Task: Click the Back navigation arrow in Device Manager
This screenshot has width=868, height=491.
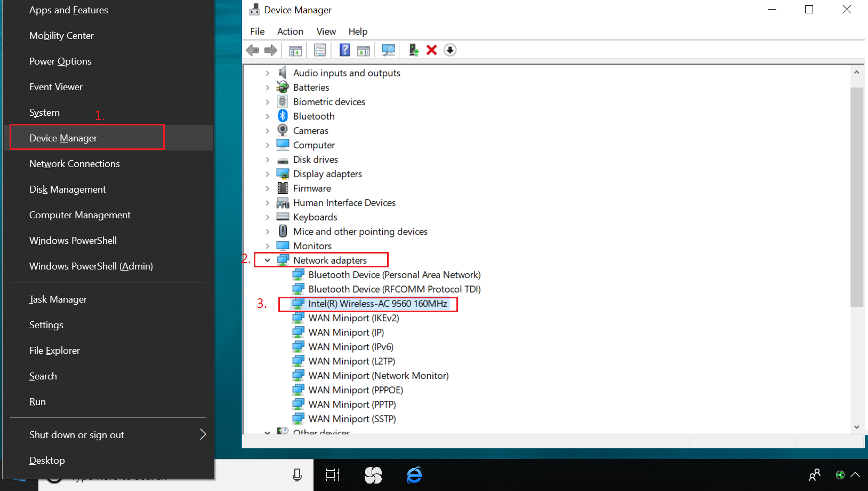Action: pos(252,50)
